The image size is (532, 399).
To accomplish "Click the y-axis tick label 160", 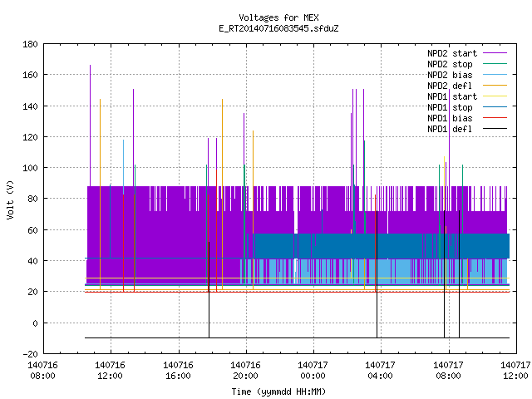I will point(30,75).
